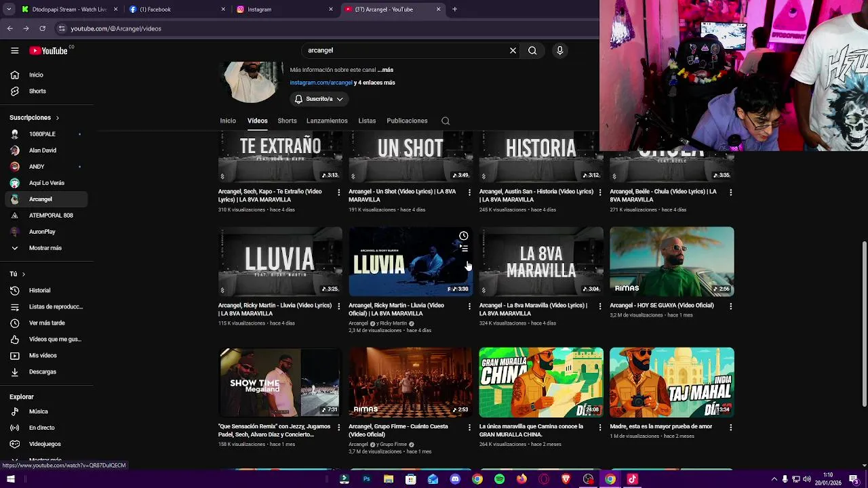The height and width of the screenshot is (488, 868).
Task: Click the magnifier search button
Action: (532, 50)
